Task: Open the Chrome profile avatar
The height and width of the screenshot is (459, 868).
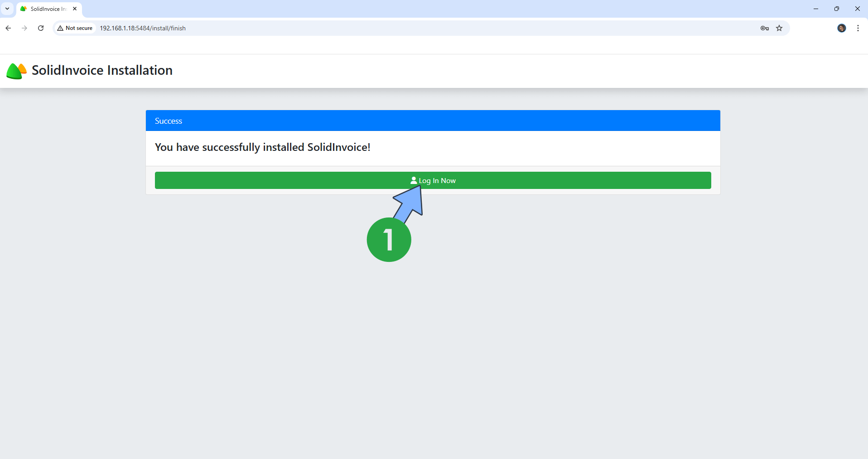Action: click(x=842, y=28)
